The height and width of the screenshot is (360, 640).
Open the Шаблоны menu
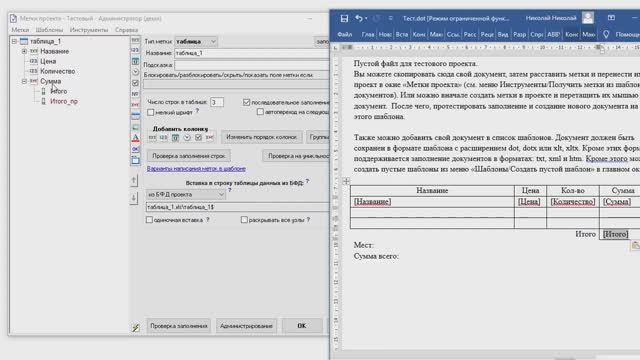click(49, 30)
